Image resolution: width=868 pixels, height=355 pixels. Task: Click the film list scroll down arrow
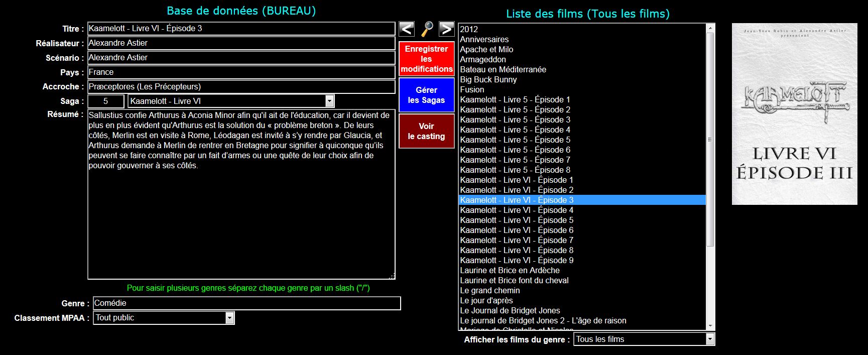[710, 326]
